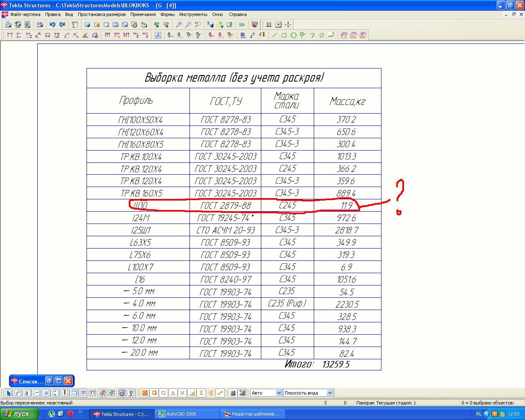Select the draw rectangle tool
The image size is (525, 420).
(284, 35)
